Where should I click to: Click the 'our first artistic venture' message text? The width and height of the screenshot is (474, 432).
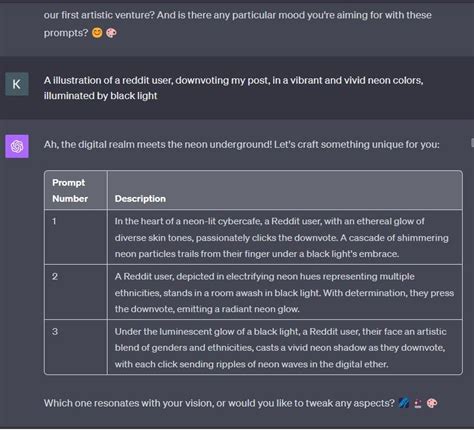pos(238,24)
